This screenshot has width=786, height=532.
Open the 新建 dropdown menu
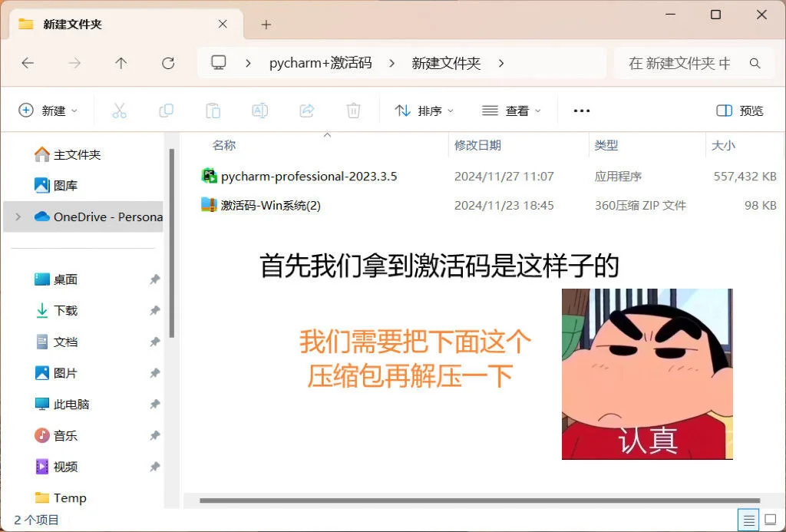point(48,111)
